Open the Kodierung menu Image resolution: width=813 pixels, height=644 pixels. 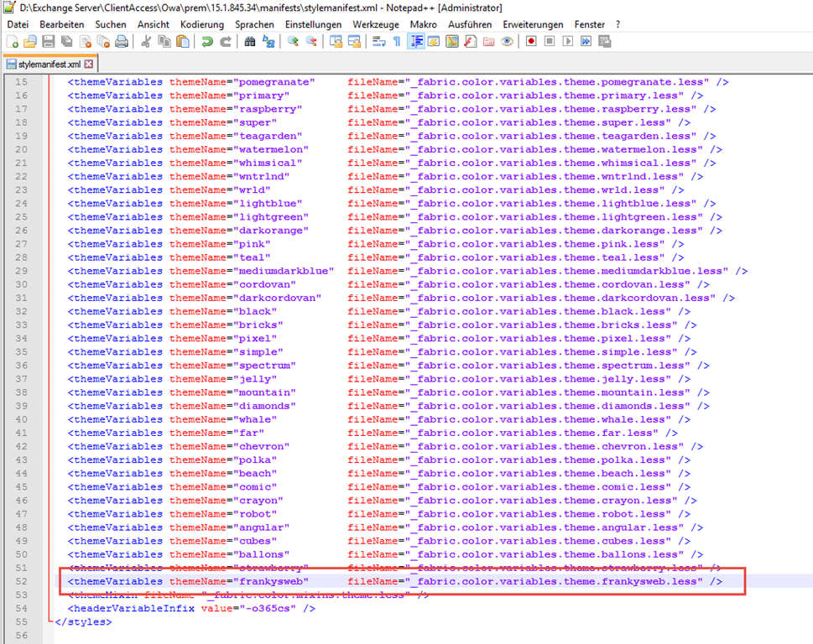[x=201, y=24]
